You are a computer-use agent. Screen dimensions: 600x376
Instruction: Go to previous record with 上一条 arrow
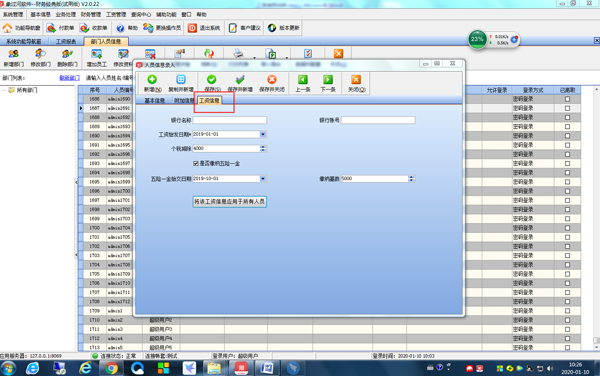[x=303, y=80]
